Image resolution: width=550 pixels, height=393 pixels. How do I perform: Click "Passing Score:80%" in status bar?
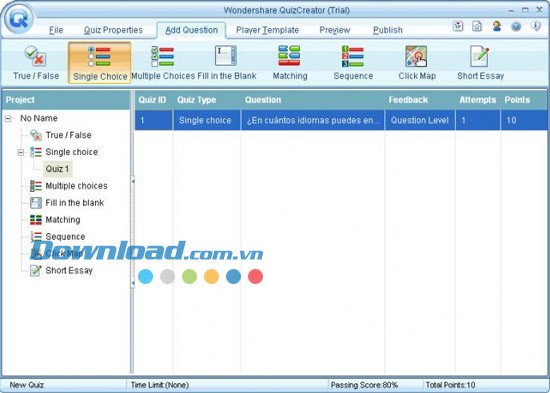(x=364, y=385)
